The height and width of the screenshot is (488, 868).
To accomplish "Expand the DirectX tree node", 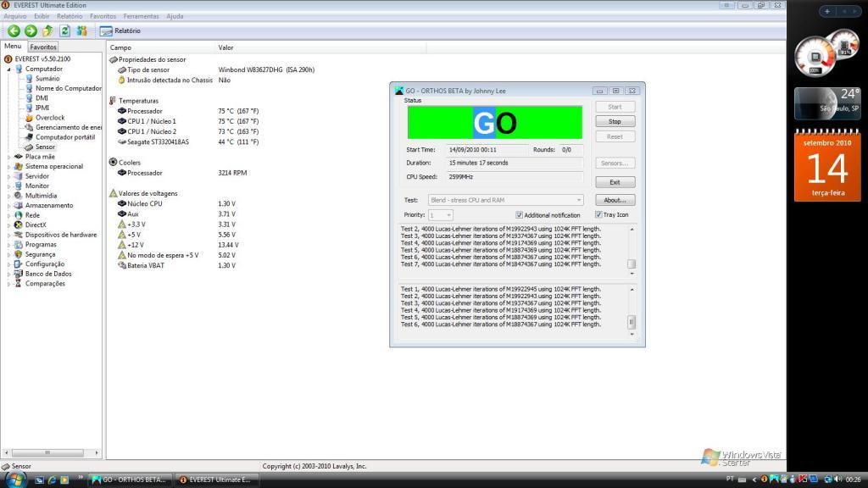I will coord(8,225).
